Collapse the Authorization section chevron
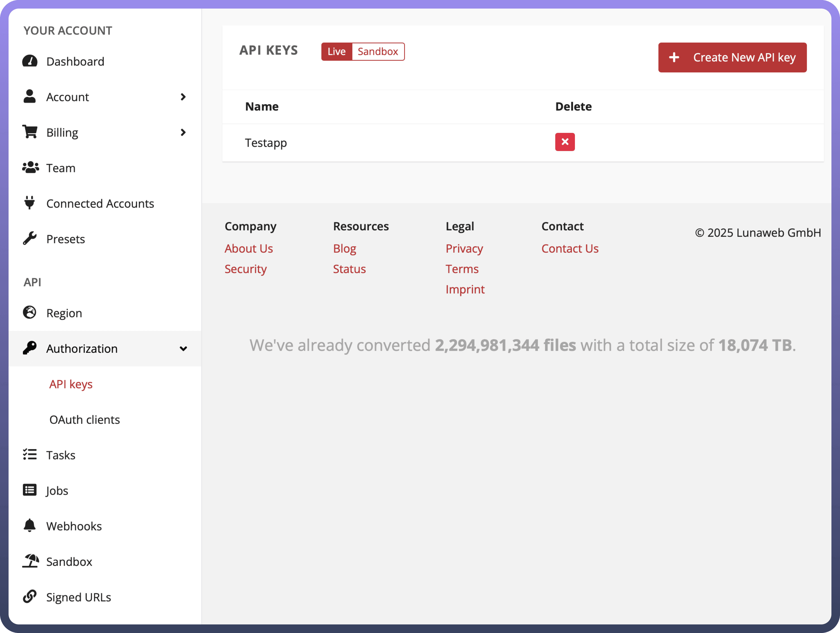This screenshot has width=840, height=633. pos(183,349)
